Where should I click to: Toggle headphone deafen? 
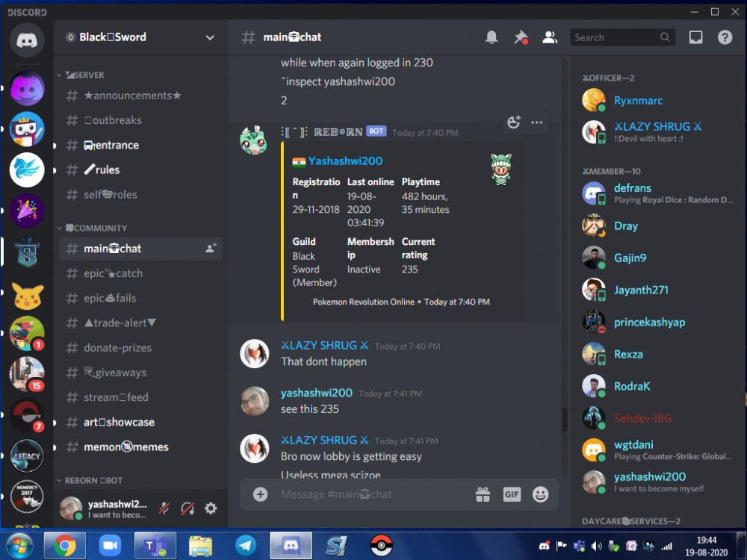187,508
